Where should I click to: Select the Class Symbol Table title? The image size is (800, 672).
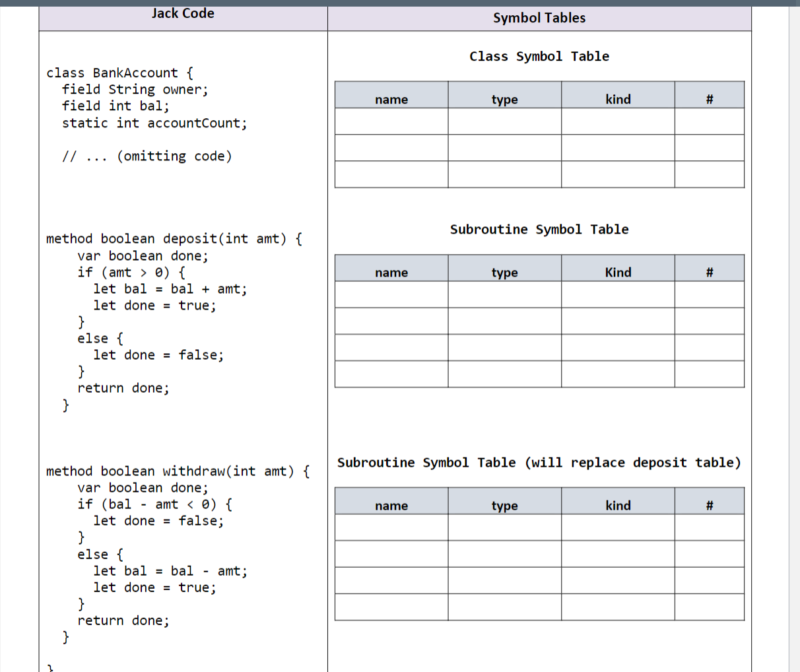539,56
